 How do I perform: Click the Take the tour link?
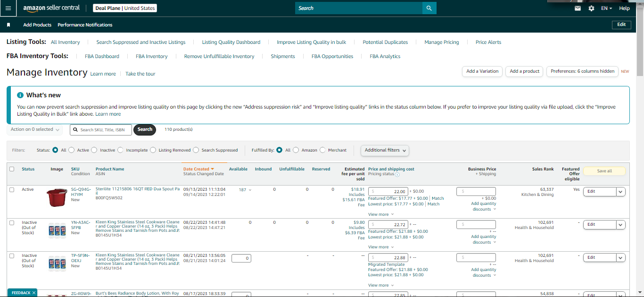click(x=140, y=74)
